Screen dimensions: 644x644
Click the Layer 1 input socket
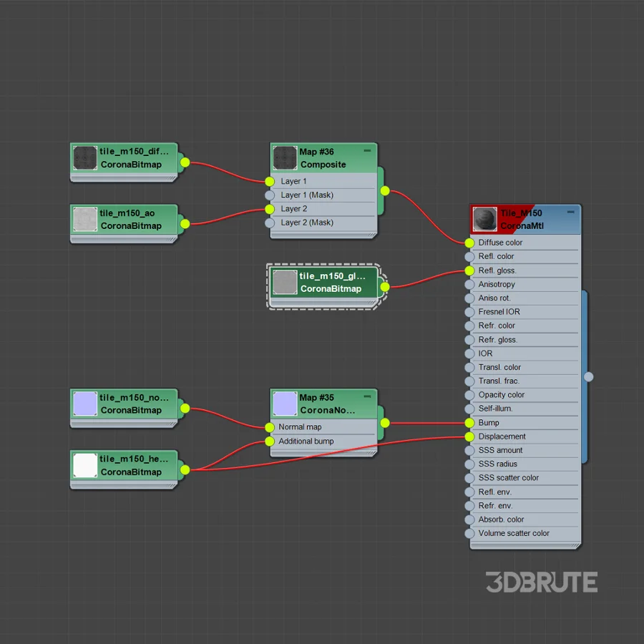point(270,181)
